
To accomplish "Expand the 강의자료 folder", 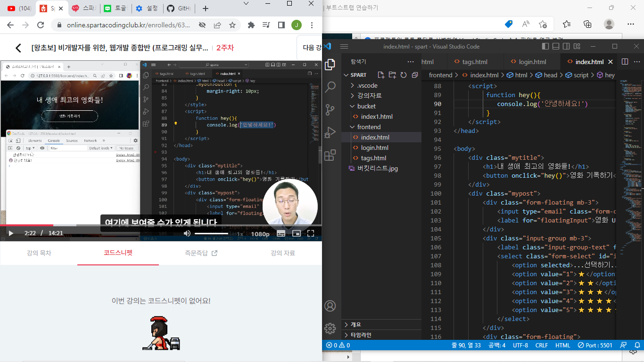I will [370, 96].
